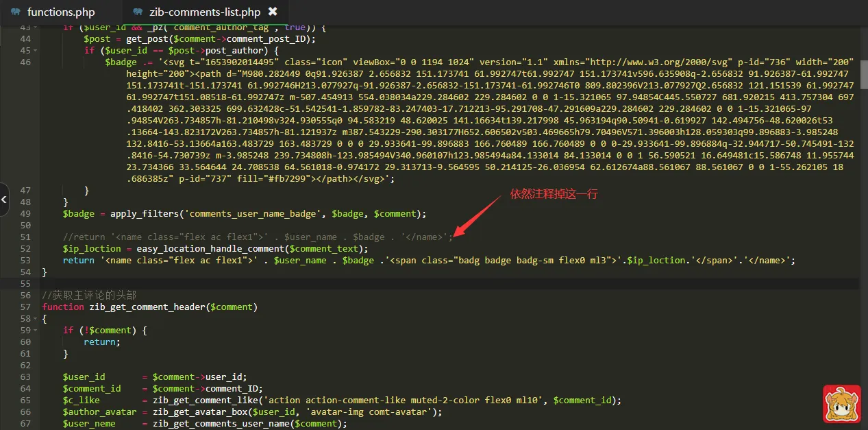The height and width of the screenshot is (430, 868).
Task: Click line number 46 in the gutter
Action: 25,62
